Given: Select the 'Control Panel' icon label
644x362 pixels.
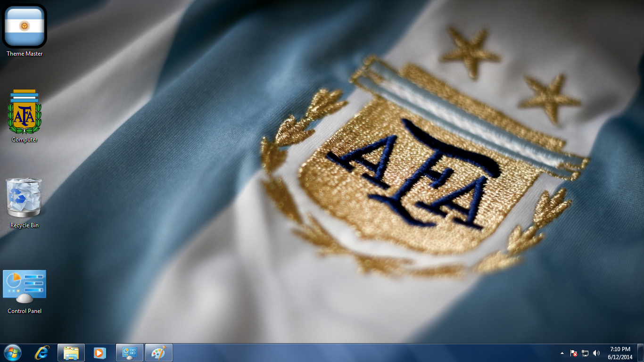Looking at the screenshot, I should [25, 311].
